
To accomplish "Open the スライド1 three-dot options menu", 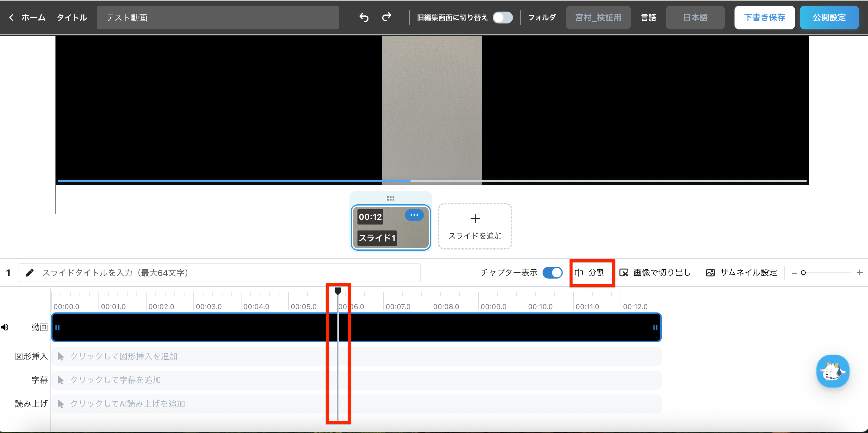I will [414, 215].
